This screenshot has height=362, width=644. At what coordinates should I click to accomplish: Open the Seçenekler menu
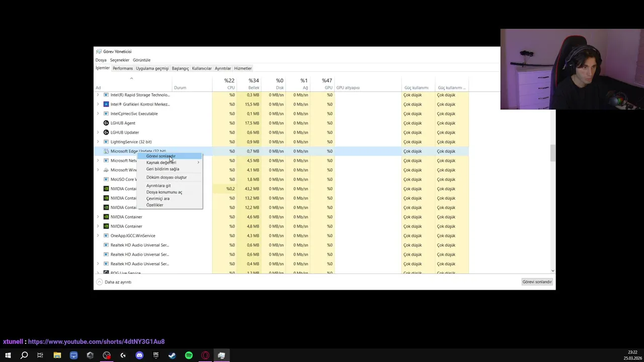click(120, 60)
